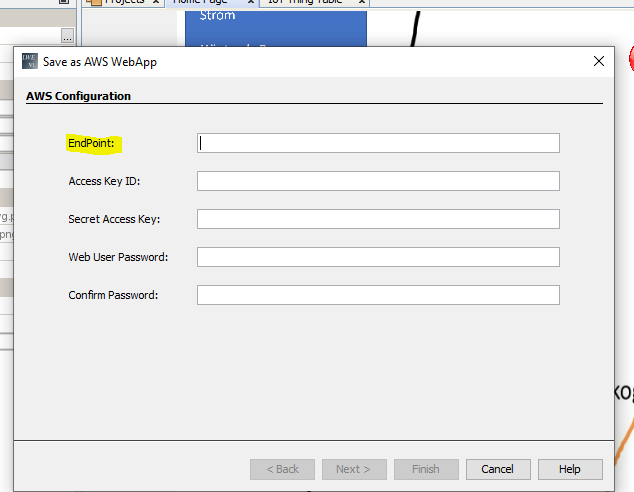Switch to the Projects tab

pyautogui.click(x=124, y=2)
